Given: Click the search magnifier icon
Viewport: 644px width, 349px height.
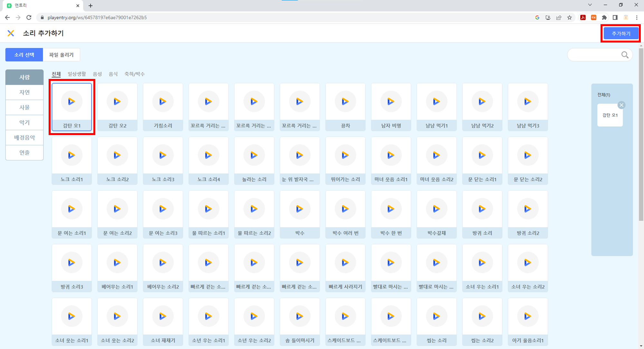Looking at the screenshot, I should (x=625, y=55).
